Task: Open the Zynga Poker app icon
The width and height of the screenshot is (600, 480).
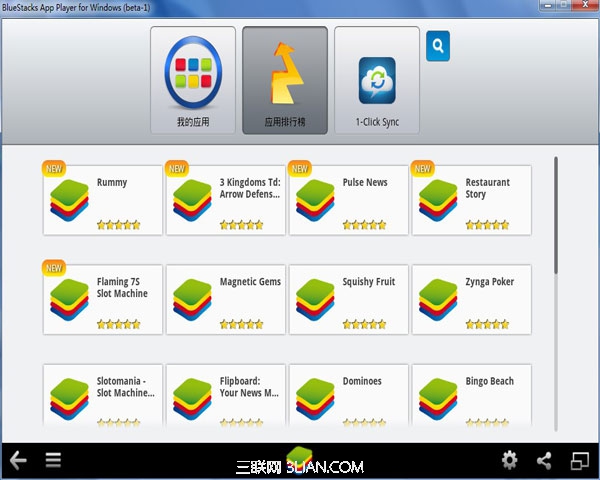Action: coord(438,300)
